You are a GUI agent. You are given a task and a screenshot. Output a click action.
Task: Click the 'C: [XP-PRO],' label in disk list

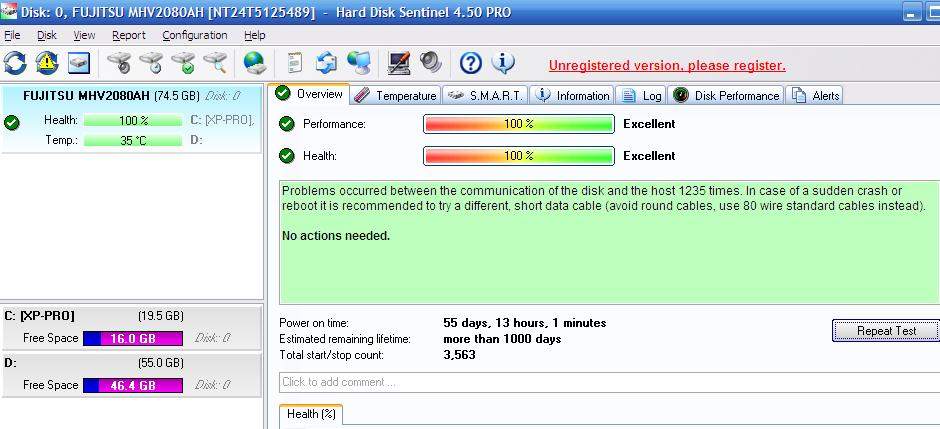pyautogui.click(x=222, y=120)
